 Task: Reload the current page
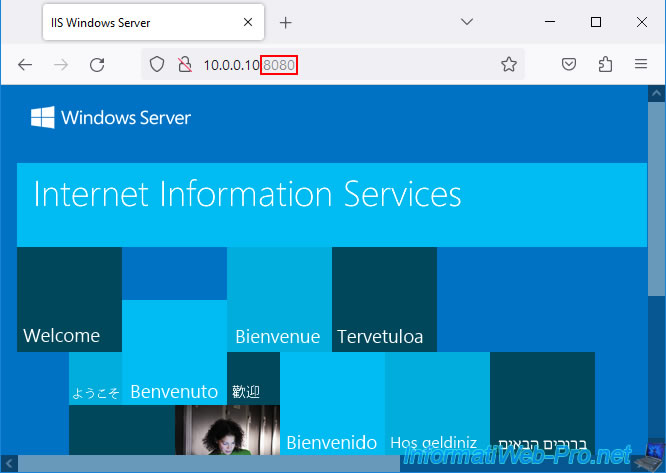(97, 65)
